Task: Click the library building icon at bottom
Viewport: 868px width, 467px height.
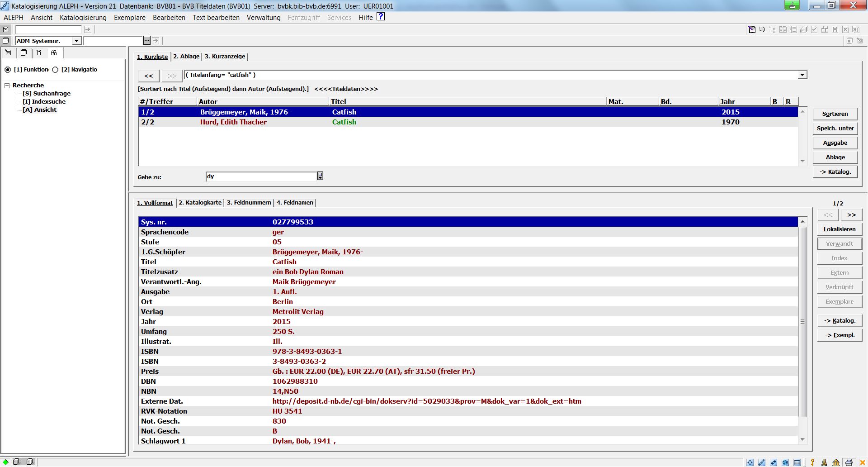Action: pyautogui.click(x=836, y=462)
